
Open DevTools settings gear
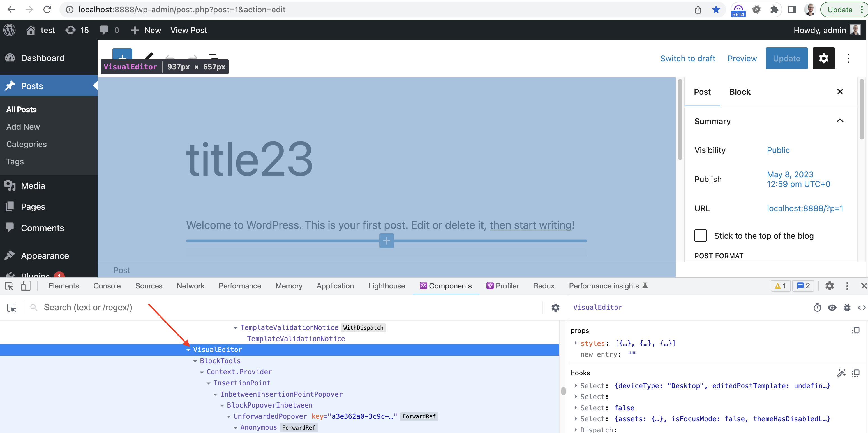coord(829,286)
